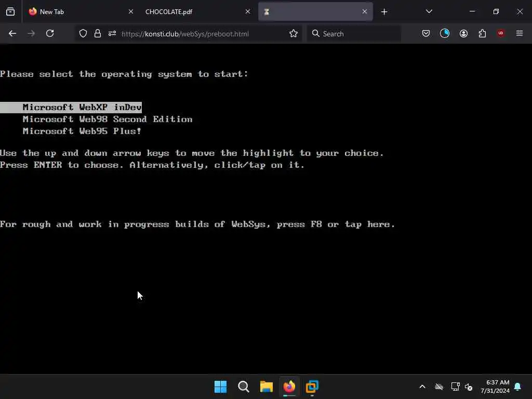This screenshot has width=532, height=399.
Task: Open the uBlock Origin extension popup
Action: [501, 33]
